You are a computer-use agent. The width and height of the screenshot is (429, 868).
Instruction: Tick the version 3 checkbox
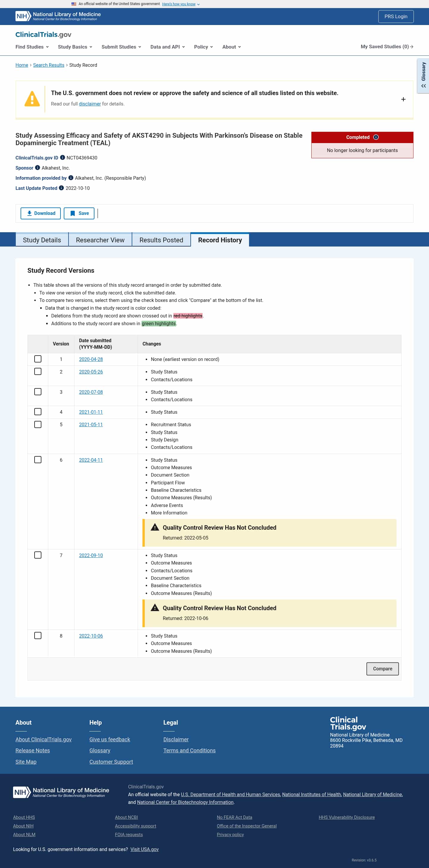point(38,392)
